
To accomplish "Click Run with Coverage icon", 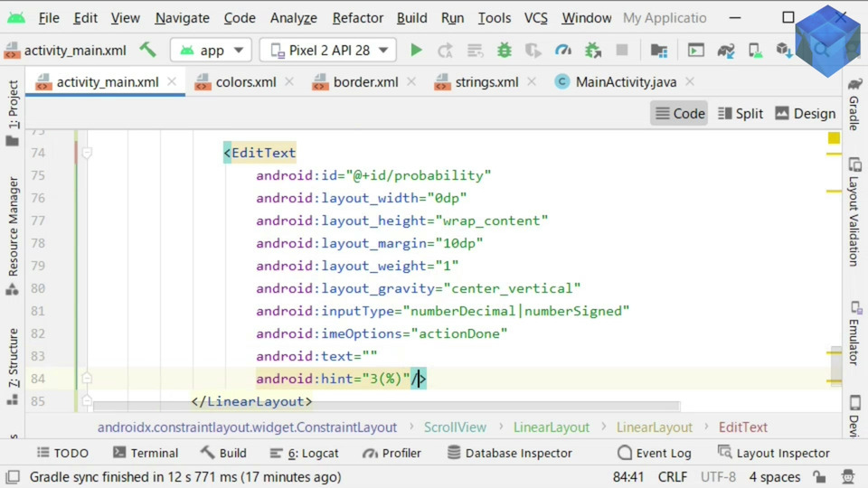I will [533, 51].
